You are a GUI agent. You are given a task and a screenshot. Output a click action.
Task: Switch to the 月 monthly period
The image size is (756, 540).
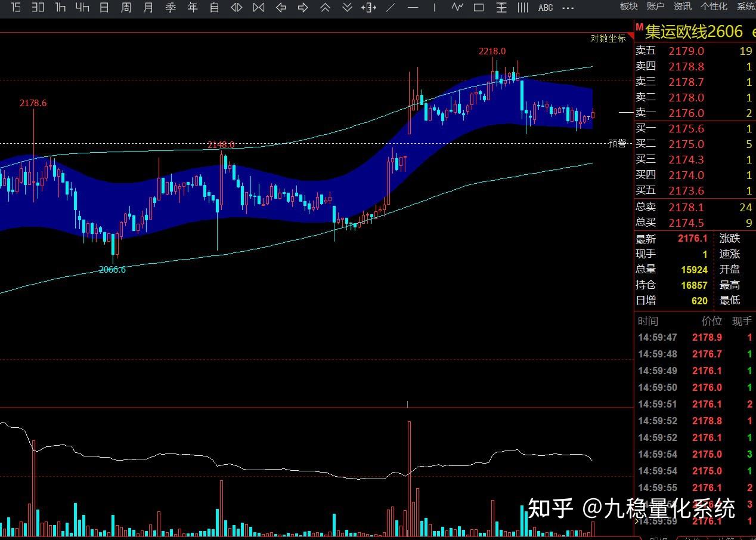(x=148, y=7)
